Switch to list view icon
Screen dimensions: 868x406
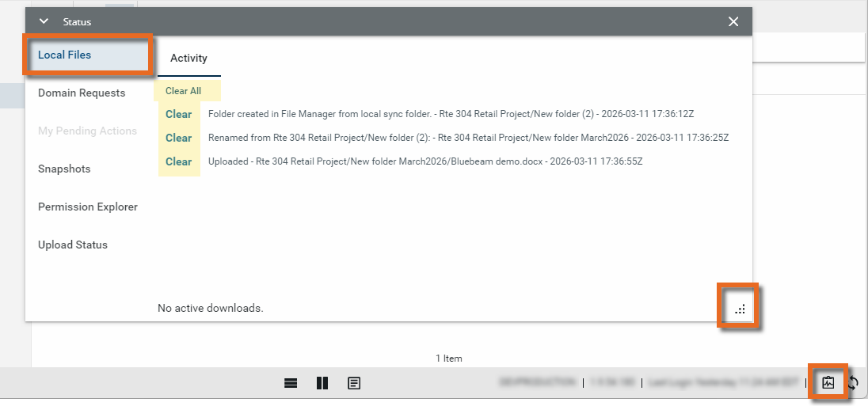coord(291,383)
